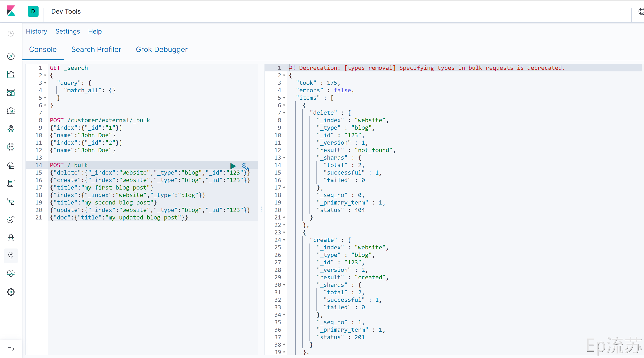Toggle fold arrow at editor line 5

[45, 97]
